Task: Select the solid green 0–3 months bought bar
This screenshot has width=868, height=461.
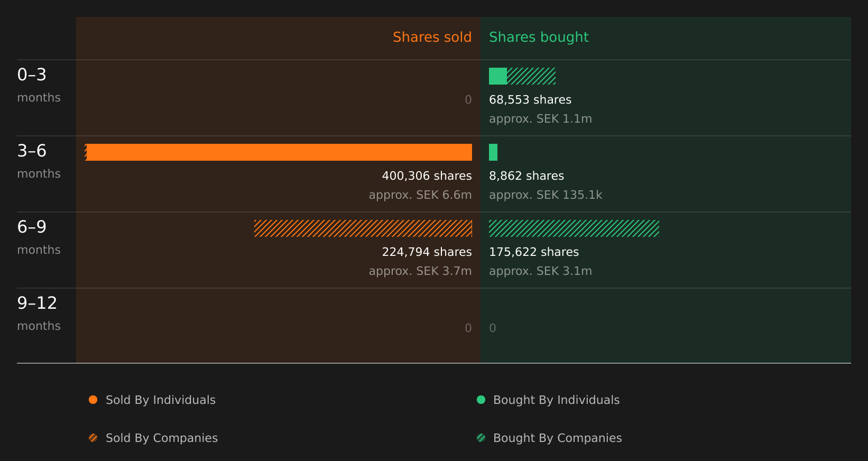Action: click(498, 76)
